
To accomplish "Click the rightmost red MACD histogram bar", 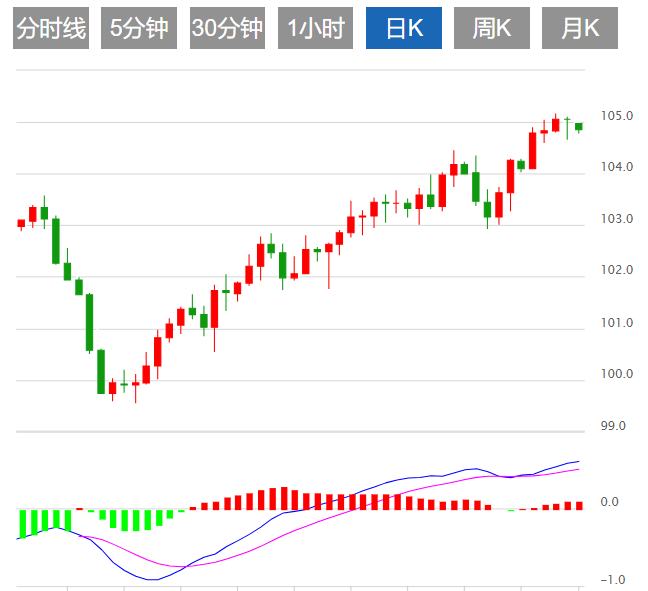I will [x=578, y=505].
